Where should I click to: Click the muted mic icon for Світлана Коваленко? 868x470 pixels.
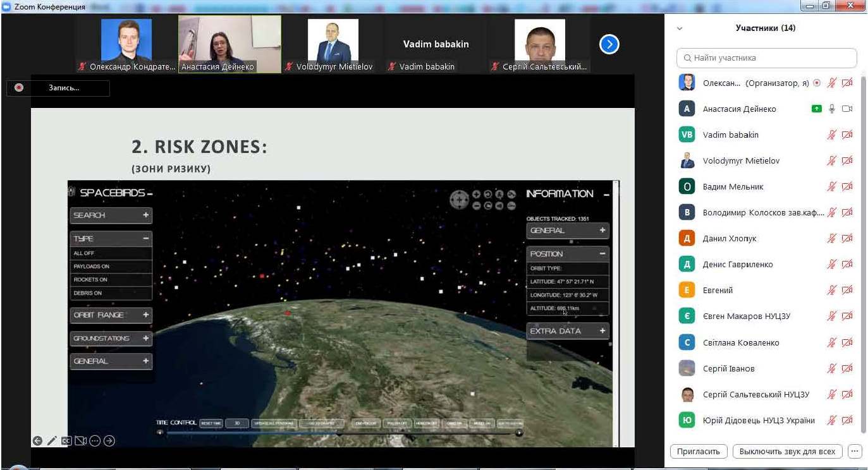(832, 342)
